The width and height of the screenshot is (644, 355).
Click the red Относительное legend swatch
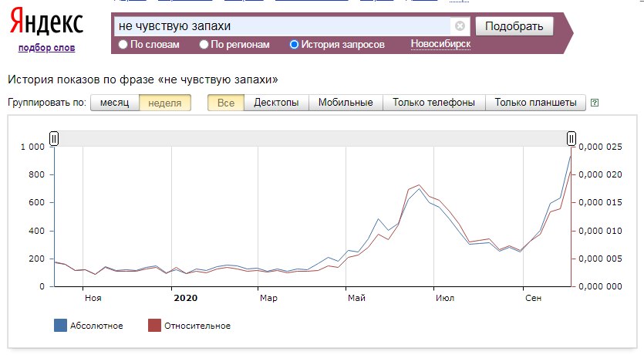click(154, 326)
